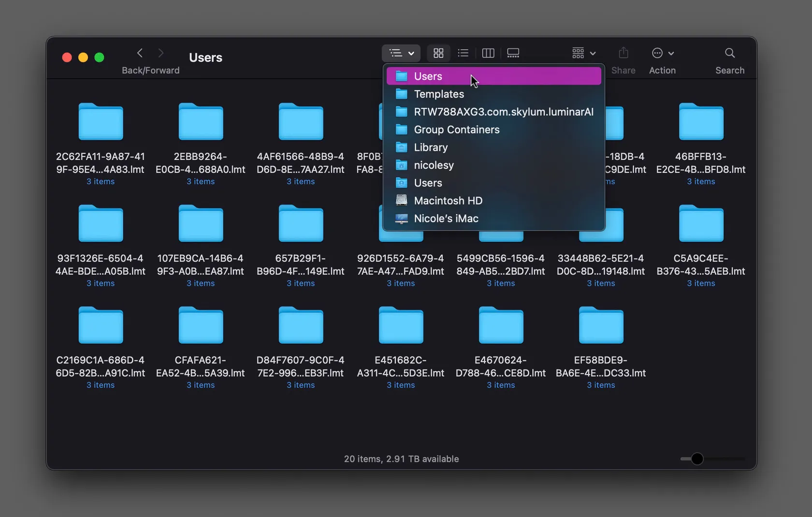Switch to icon view
The image size is (812, 517).
[438, 53]
